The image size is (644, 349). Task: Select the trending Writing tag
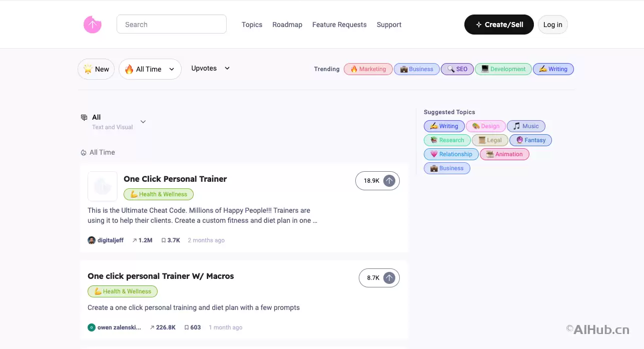click(553, 69)
